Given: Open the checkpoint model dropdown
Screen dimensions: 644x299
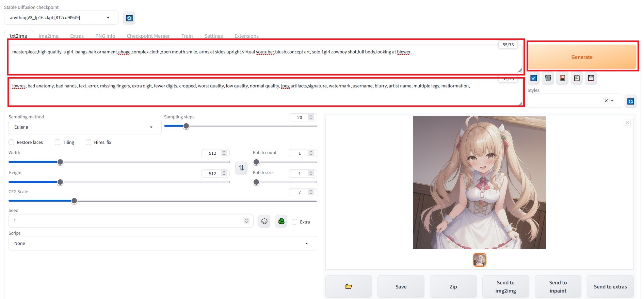Looking at the screenshot, I should (x=61, y=18).
